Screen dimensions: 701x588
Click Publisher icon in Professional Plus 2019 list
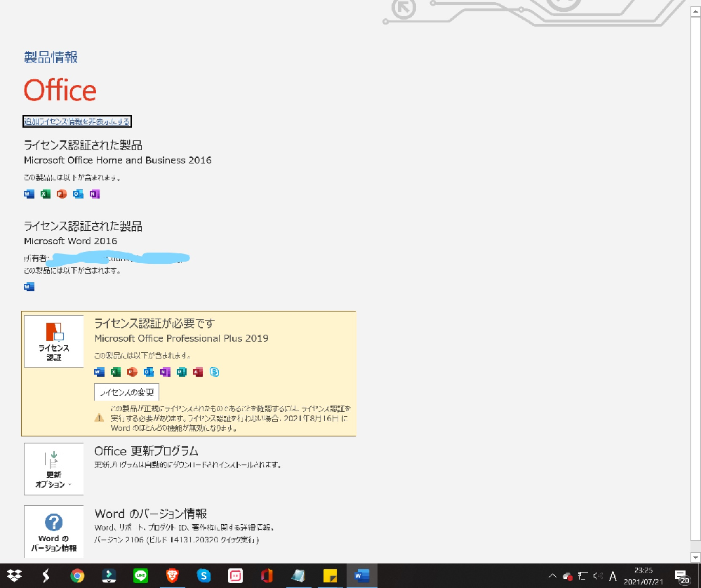pos(182,372)
